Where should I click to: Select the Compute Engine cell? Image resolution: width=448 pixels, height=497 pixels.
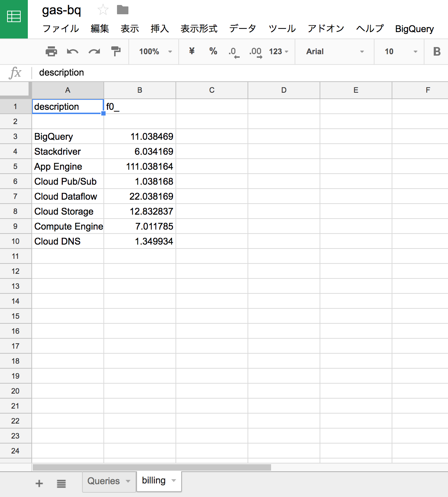[68, 226]
